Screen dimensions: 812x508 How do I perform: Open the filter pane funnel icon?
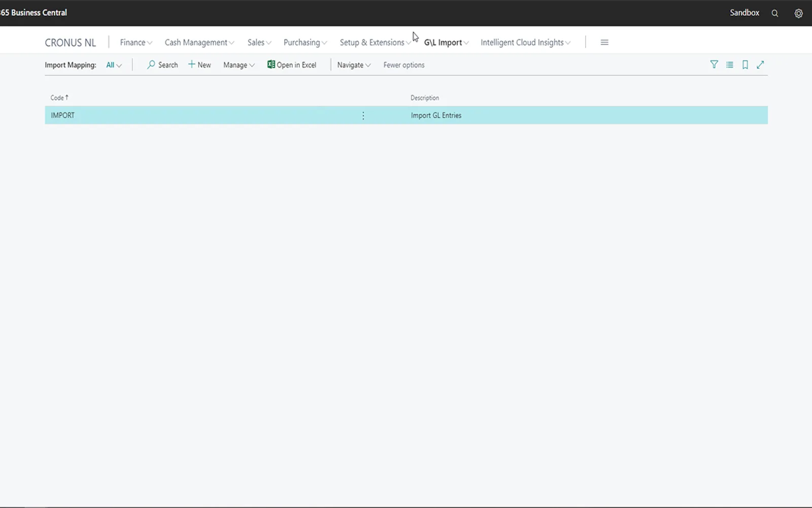[714, 65]
